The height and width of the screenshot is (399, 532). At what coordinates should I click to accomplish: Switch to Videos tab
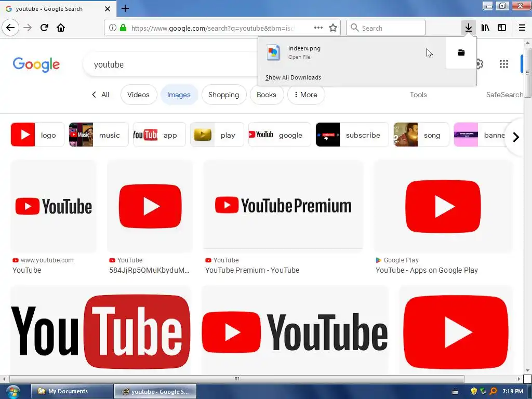tap(138, 95)
